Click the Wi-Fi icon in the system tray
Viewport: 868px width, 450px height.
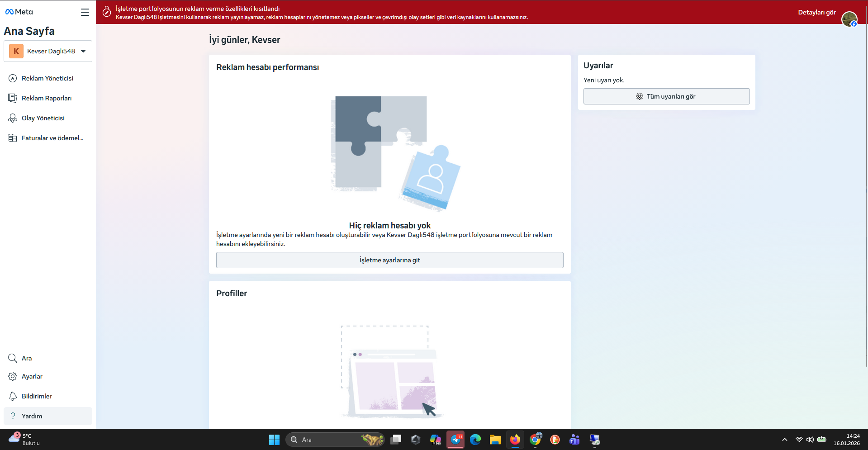(x=799, y=440)
